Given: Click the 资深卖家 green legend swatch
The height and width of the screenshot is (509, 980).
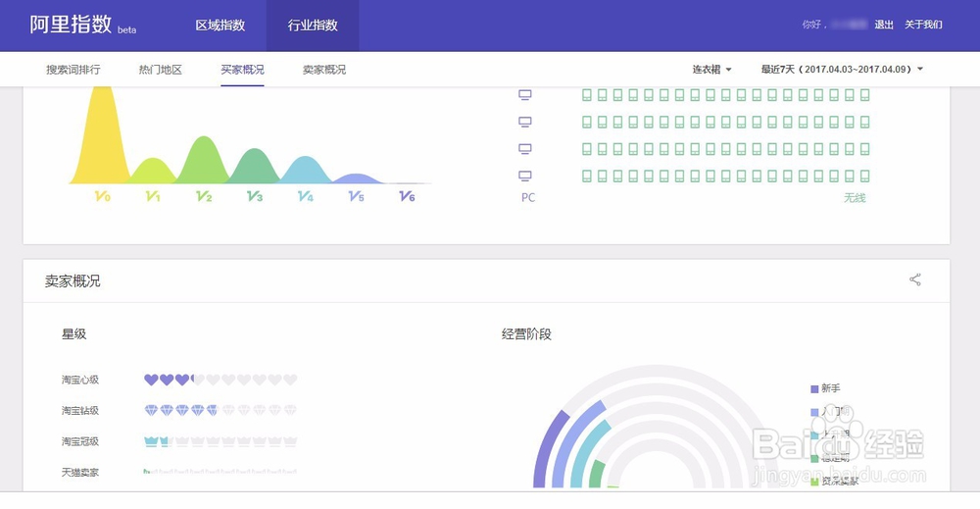Looking at the screenshot, I should click(x=814, y=482).
